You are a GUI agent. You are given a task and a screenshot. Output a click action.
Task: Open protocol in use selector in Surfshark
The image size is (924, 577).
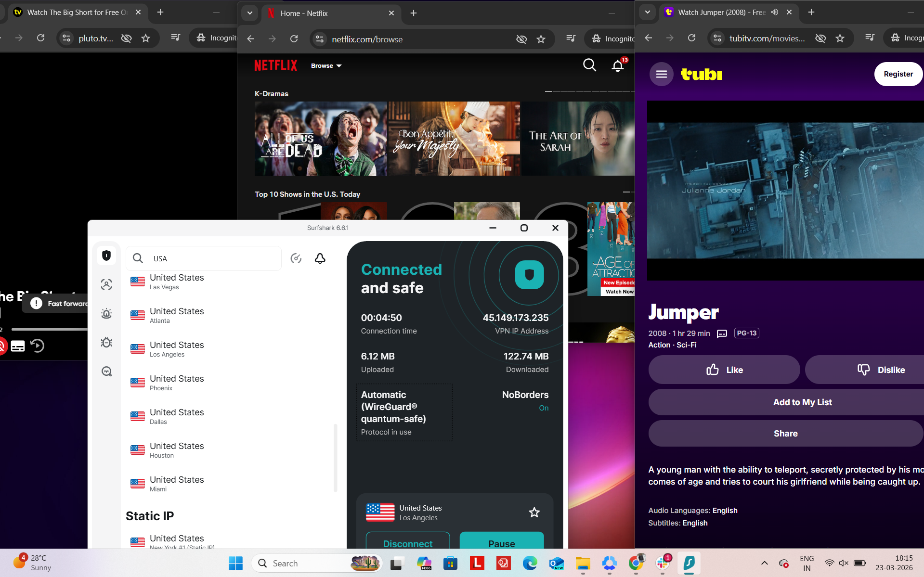pos(404,412)
